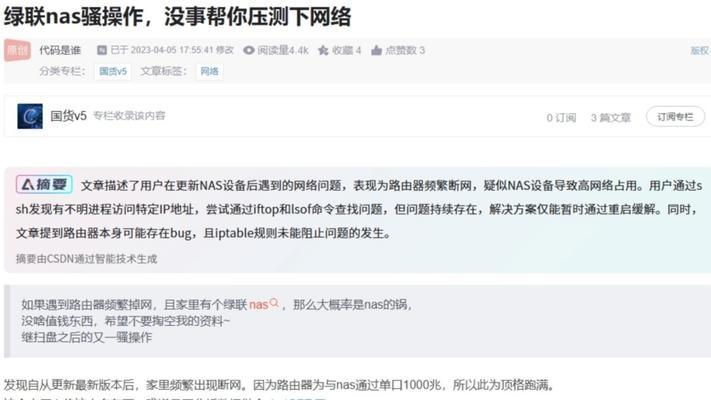Open the 版权 link at right
Image resolution: width=711 pixels, height=400 pixels.
(x=700, y=50)
